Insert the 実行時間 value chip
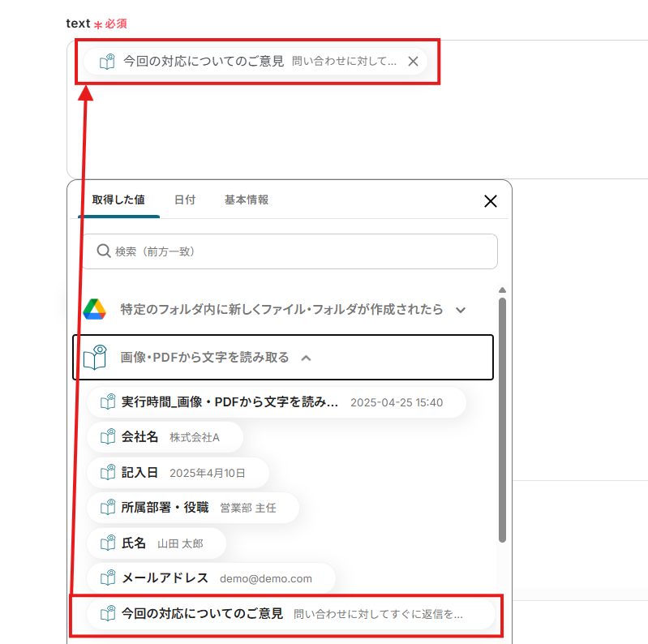The image size is (648, 644). pos(229,402)
